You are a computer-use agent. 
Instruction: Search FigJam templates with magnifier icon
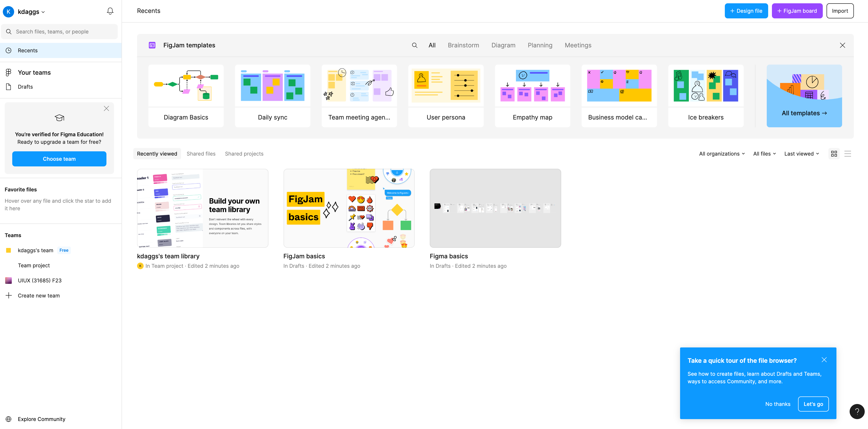point(415,45)
